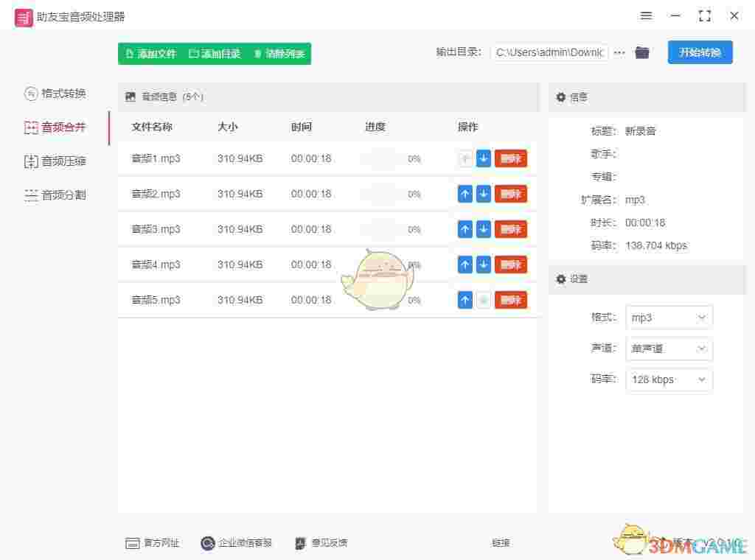
Task: Open the hamburger menu at top right
Action: pos(646,15)
